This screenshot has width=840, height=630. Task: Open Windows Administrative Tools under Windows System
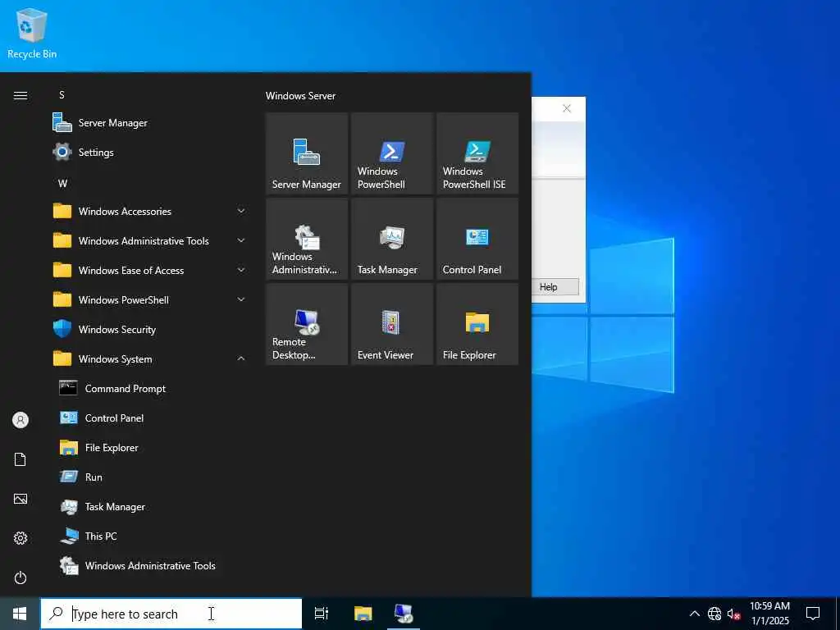click(x=150, y=565)
